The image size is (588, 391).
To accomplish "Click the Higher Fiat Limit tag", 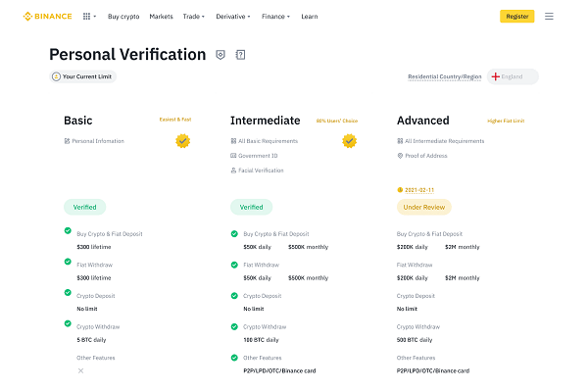I will pyautogui.click(x=506, y=121).
